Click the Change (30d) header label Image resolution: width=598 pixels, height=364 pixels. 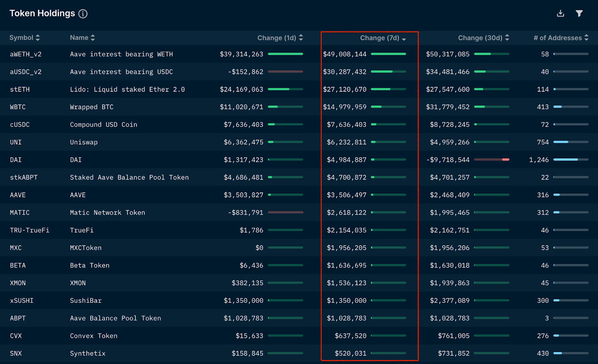[x=480, y=38]
